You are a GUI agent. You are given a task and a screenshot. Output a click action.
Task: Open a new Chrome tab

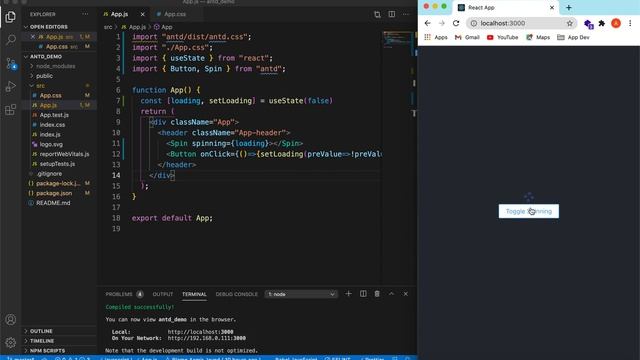(569, 8)
